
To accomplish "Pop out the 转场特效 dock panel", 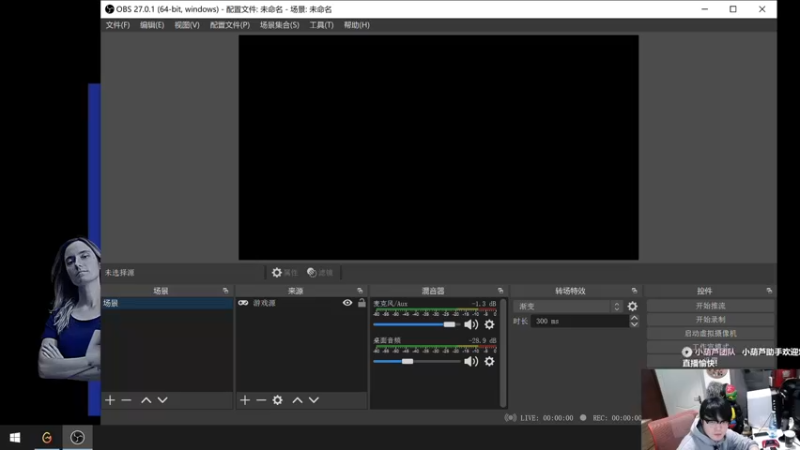I will pyautogui.click(x=634, y=290).
